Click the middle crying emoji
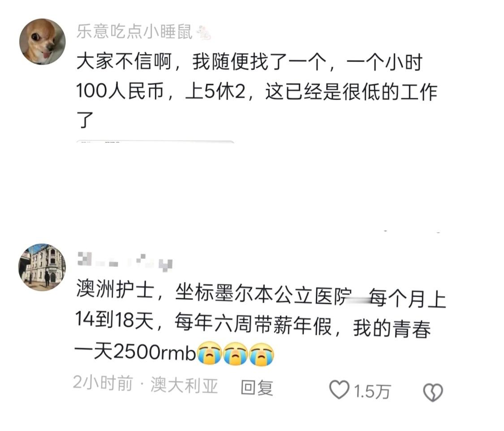Viewport: 504px width, 431px height. click(x=235, y=353)
